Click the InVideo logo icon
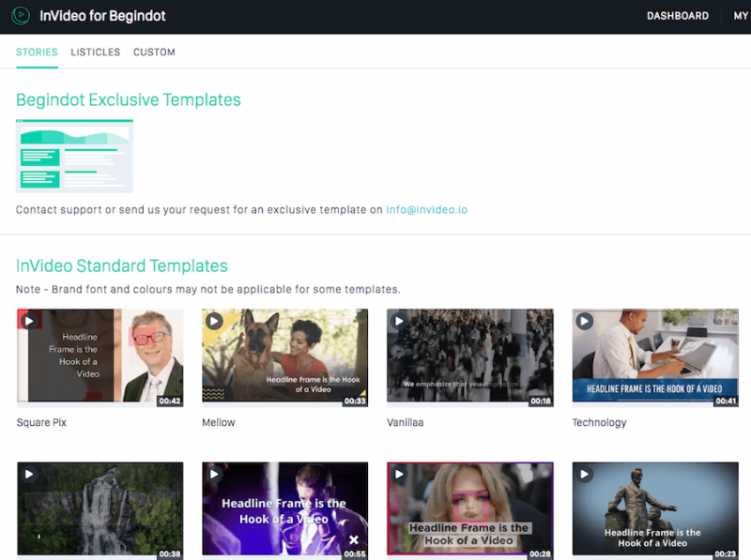 21,16
